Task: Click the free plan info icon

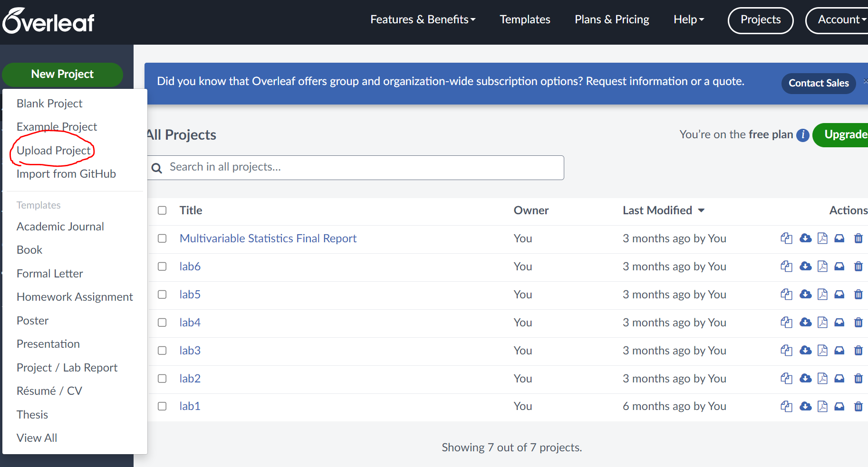Action: pos(802,135)
